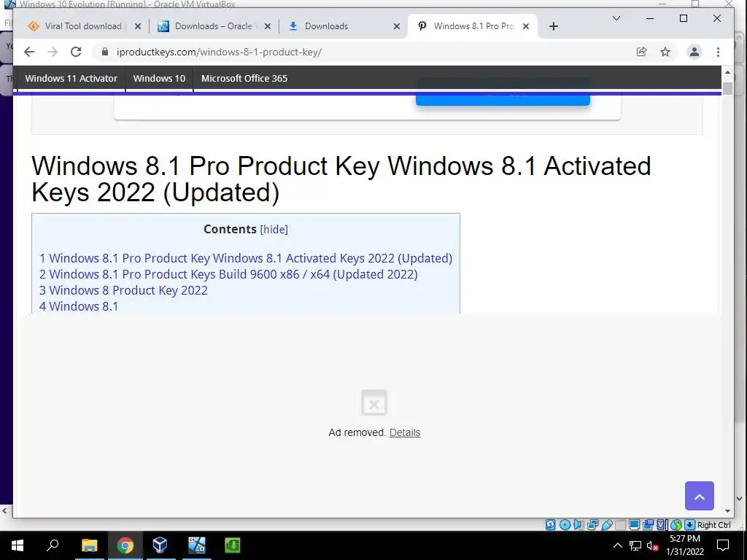Screen dimensions: 747x560
Task: Open Microsoft Office 365 menu item
Action: pyautogui.click(x=244, y=78)
